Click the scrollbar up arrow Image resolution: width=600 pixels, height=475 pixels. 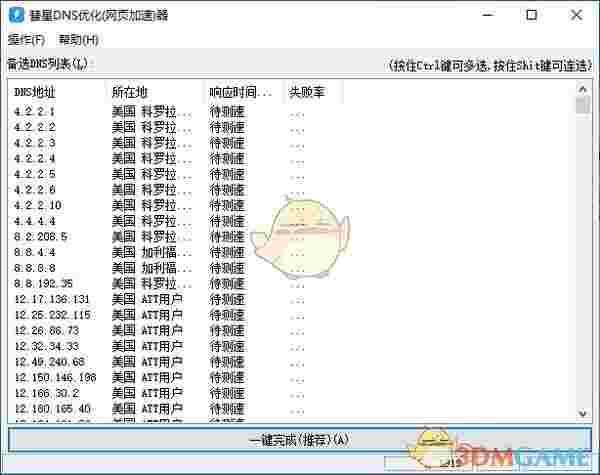[583, 89]
